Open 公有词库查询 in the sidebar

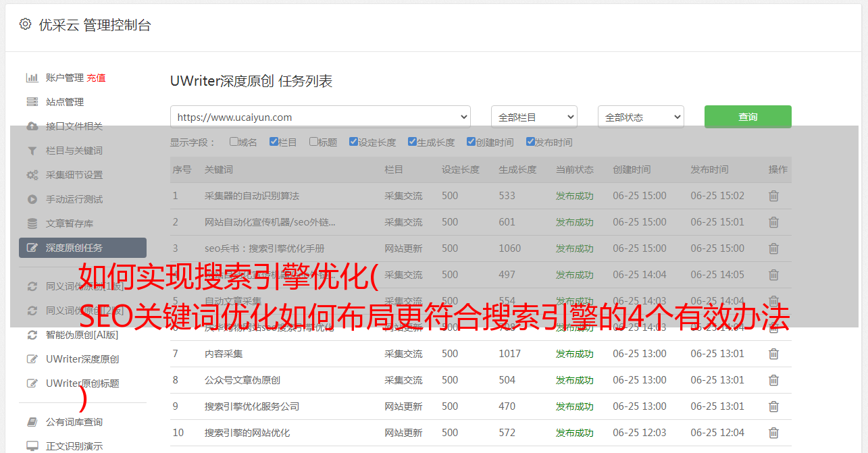click(x=74, y=422)
